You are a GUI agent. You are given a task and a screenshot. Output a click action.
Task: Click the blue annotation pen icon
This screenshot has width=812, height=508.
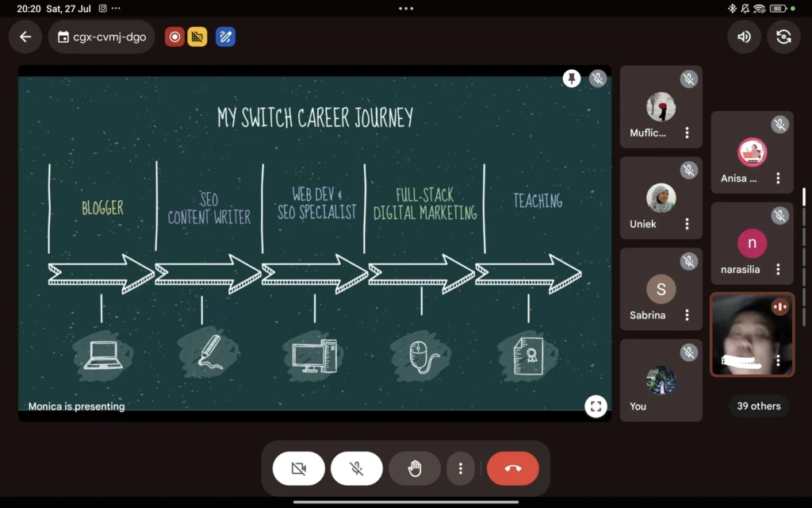click(x=225, y=37)
